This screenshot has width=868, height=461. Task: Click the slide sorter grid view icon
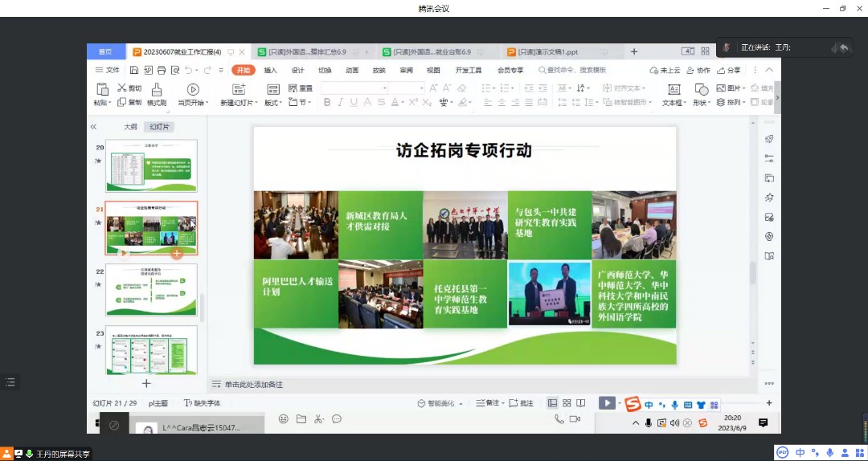click(x=567, y=403)
